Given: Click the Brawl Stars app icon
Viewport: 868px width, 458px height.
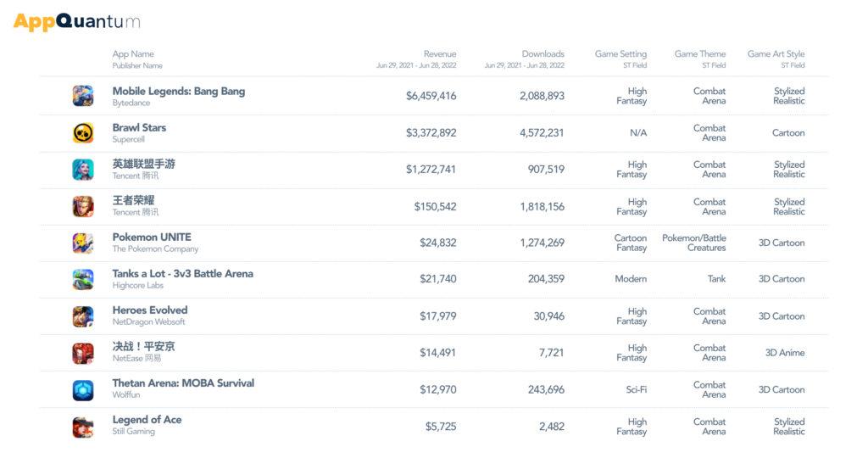Looking at the screenshot, I should pyautogui.click(x=83, y=133).
